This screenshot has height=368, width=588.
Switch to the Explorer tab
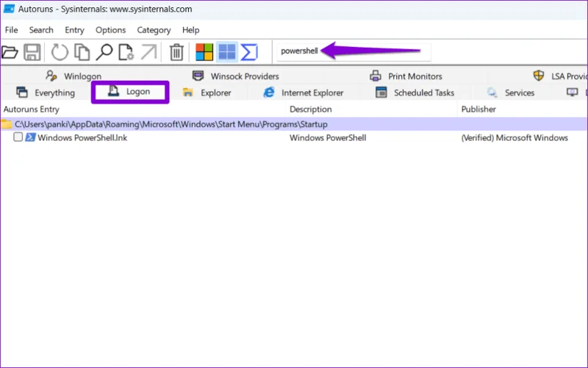click(207, 93)
